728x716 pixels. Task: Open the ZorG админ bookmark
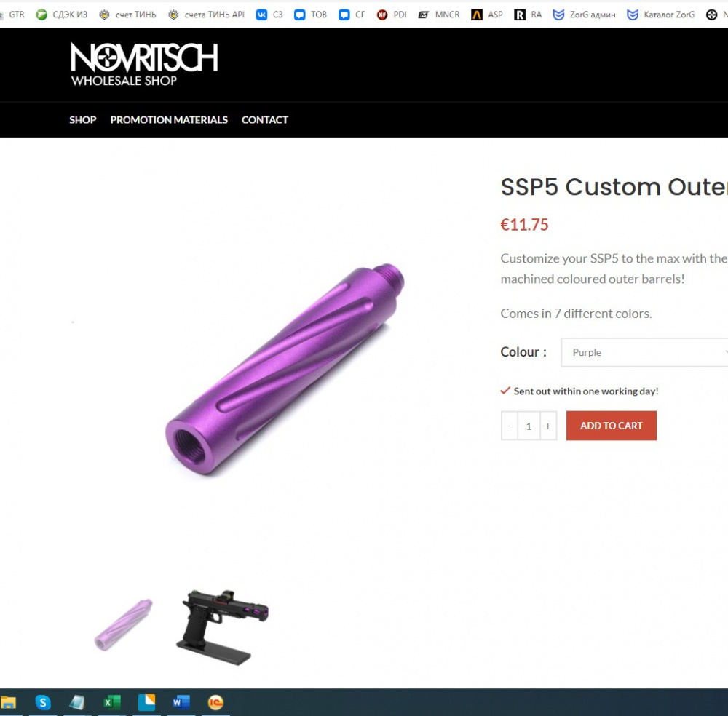coord(584,15)
